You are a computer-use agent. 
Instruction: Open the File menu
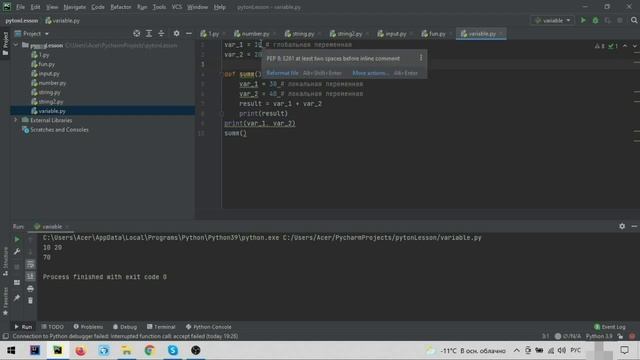pyautogui.click(x=20, y=7)
